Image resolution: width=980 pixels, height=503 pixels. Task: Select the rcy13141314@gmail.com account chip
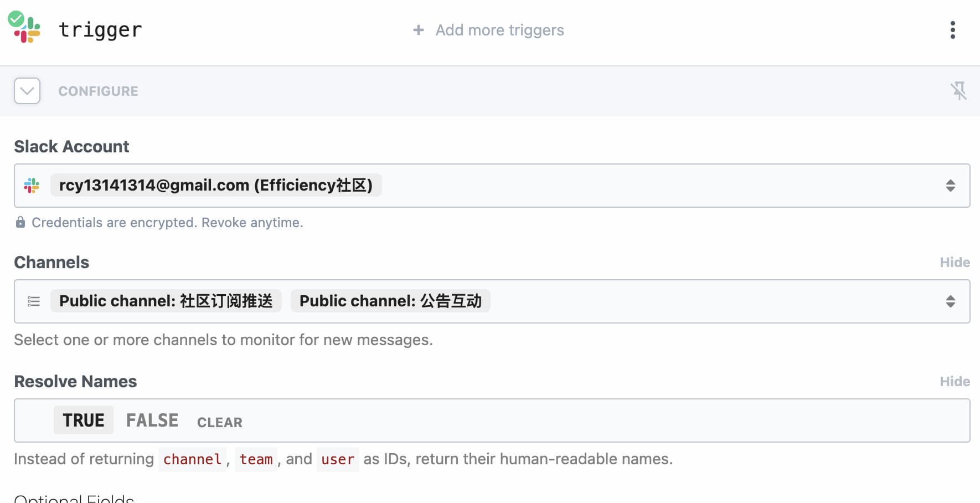pos(216,185)
